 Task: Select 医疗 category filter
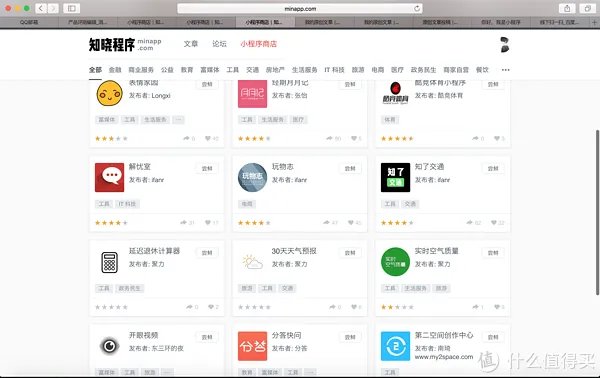[397, 70]
